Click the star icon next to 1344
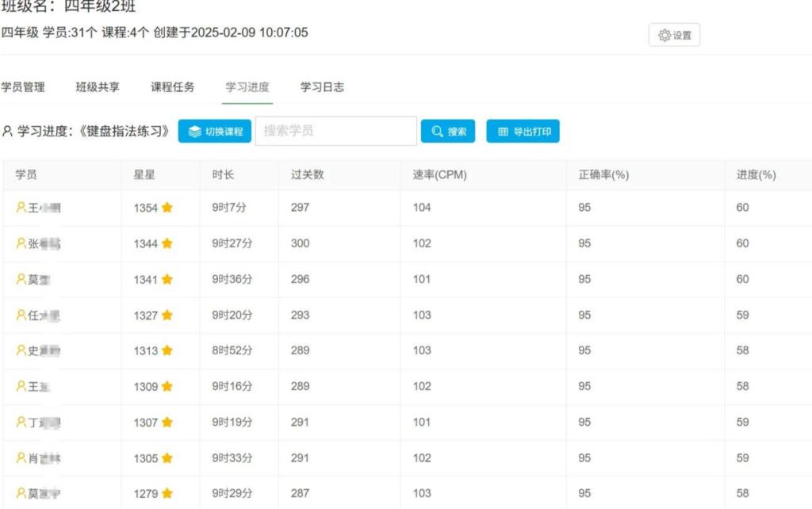The width and height of the screenshot is (812, 509). pos(167,244)
